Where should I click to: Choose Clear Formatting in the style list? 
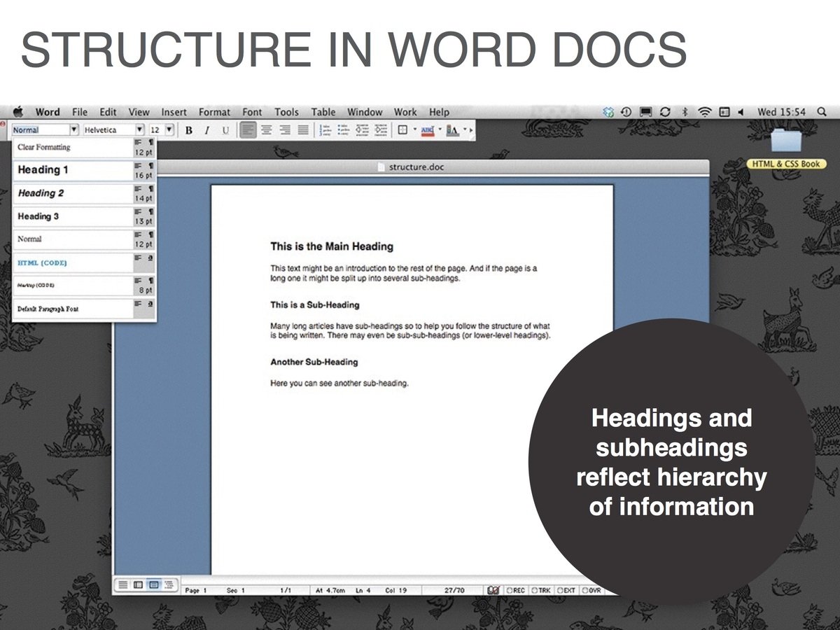(84, 148)
